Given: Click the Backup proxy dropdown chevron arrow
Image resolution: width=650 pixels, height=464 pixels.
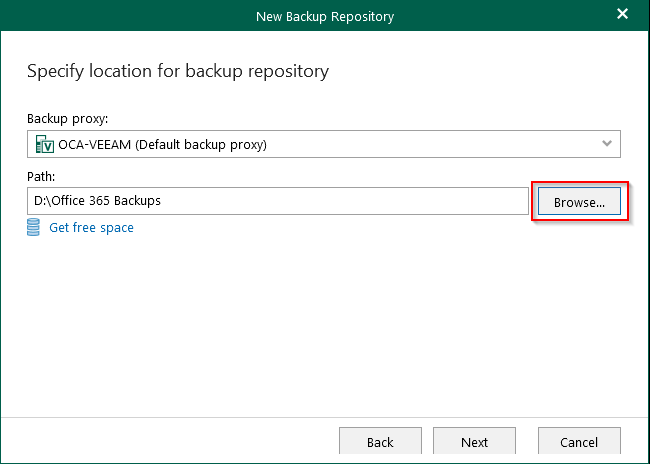Looking at the screenshot, I should (607, 143).
